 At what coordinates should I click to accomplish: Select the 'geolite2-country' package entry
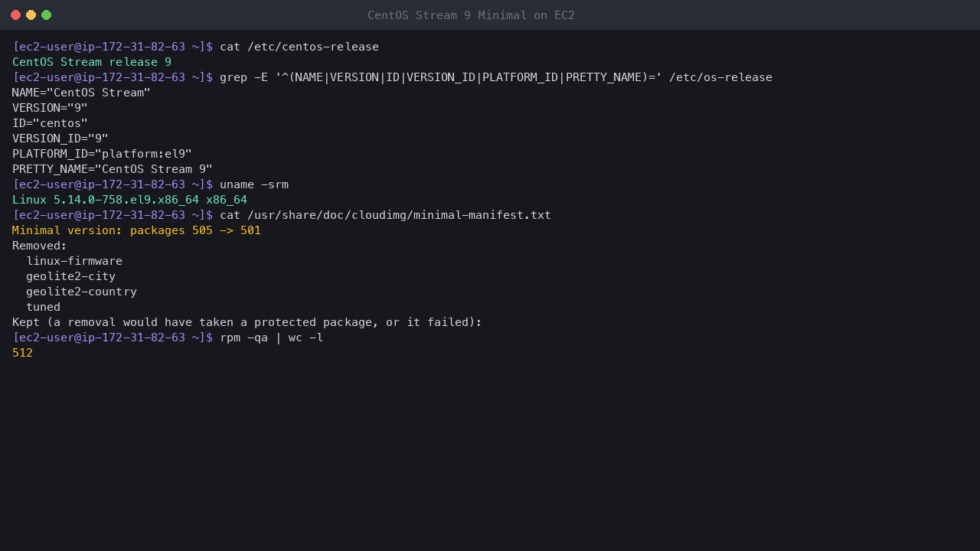81,292
